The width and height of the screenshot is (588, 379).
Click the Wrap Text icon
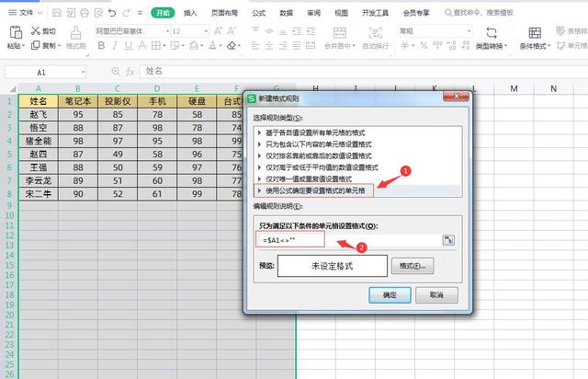[376, 33]
